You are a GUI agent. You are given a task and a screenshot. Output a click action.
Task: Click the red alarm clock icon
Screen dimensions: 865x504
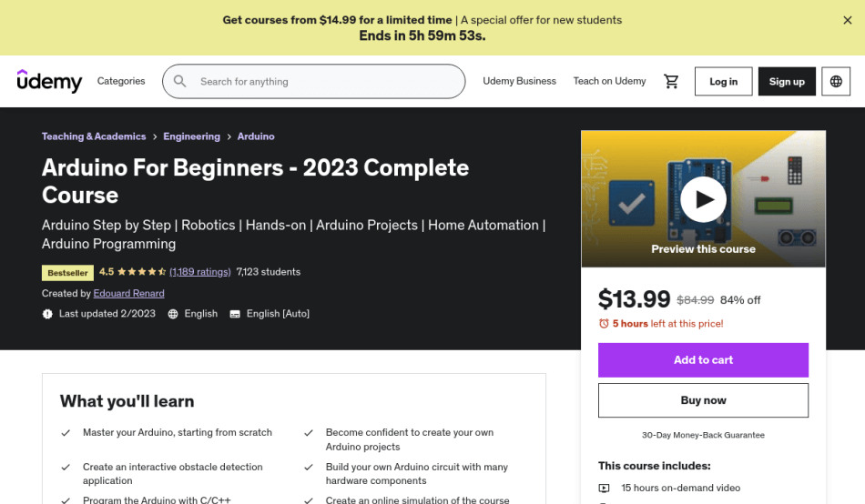click(x=604, y=324)
